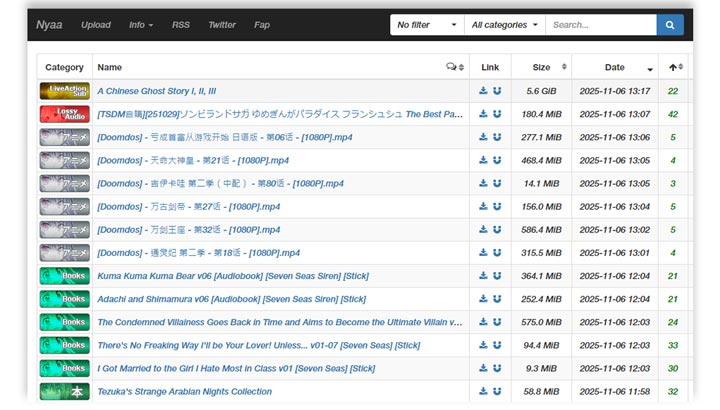The height and width of the screenshot is (410, 720).
Task: Sort by comments count icon
Action: coord(455,67)
